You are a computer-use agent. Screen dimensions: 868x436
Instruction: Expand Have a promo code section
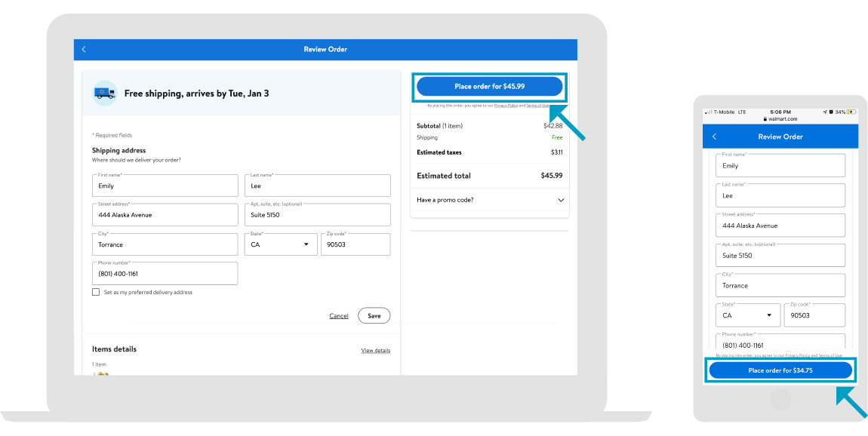490,200
